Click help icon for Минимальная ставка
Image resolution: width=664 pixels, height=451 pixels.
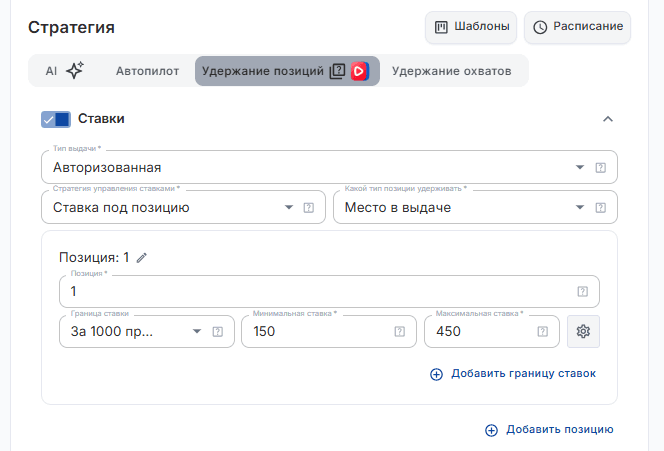[400, 332]
